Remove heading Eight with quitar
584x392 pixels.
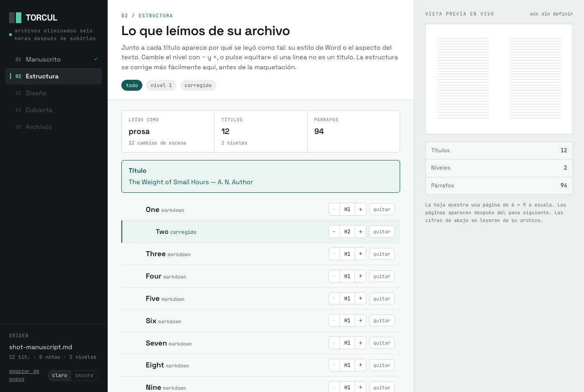pyautogui.click(x=382, y=365)
